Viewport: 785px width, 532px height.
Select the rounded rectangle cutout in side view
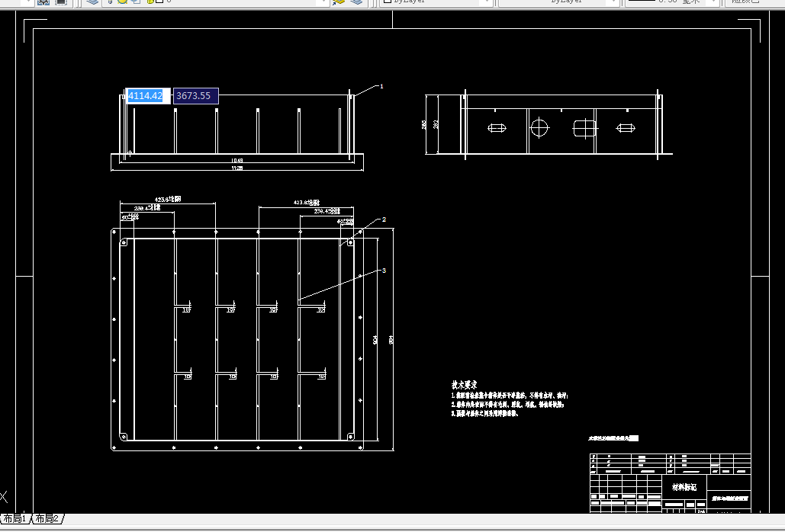(x=584, y=128)
